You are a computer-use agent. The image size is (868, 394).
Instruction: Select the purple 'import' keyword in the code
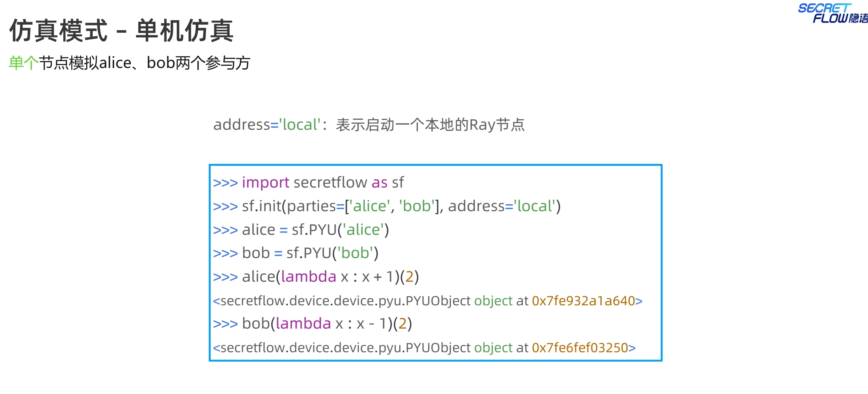click(266, 182)
